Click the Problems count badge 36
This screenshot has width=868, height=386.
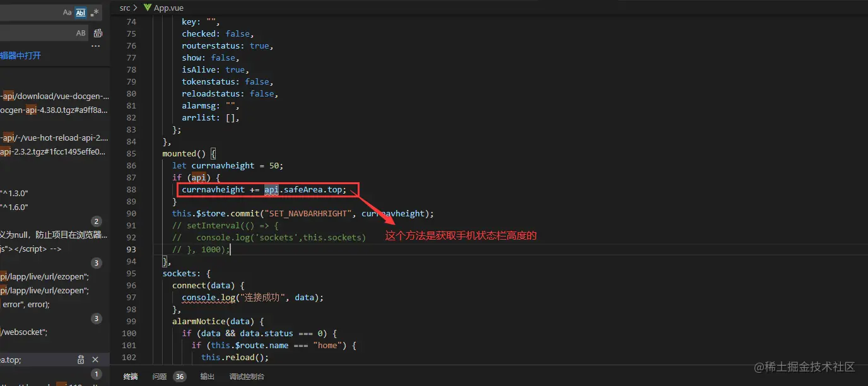click(180, 377)
